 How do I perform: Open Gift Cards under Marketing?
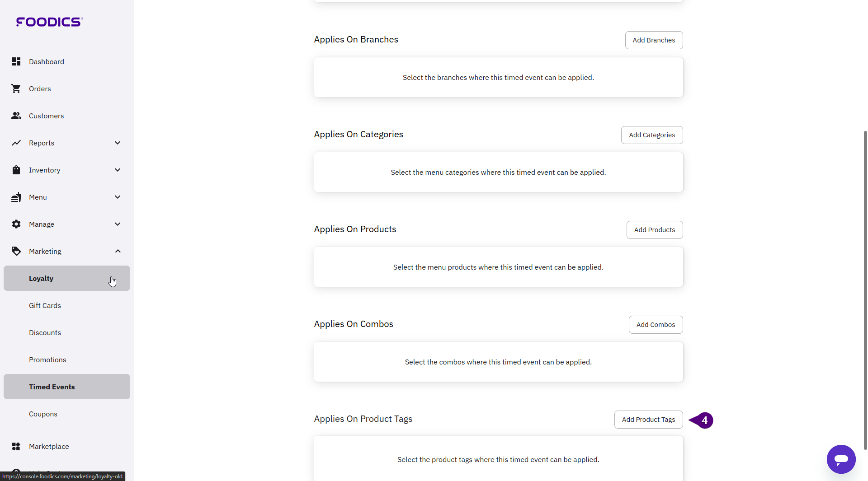coord(45,305)
